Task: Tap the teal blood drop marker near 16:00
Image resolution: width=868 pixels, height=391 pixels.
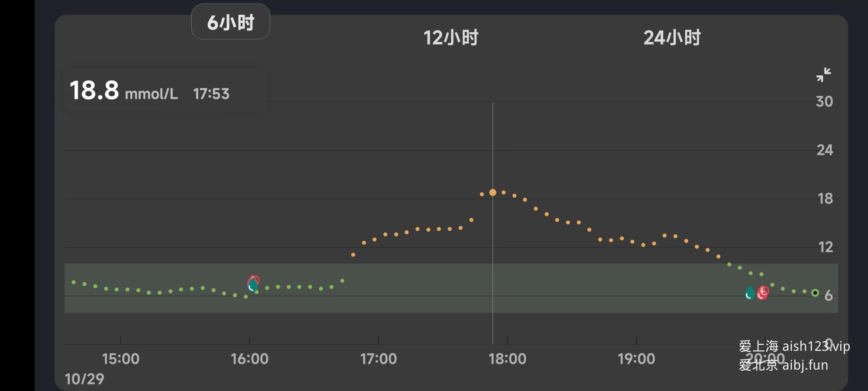Action: point(253,285)
